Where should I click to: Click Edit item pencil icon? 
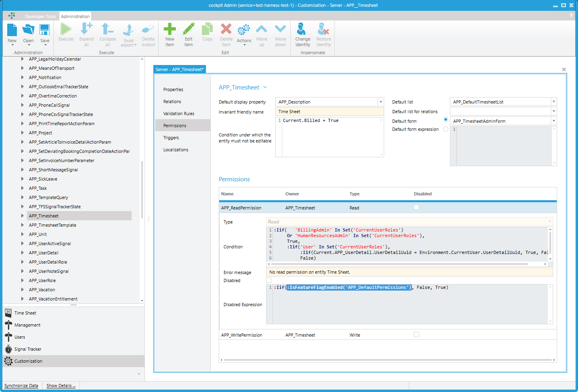coord(189,29)
